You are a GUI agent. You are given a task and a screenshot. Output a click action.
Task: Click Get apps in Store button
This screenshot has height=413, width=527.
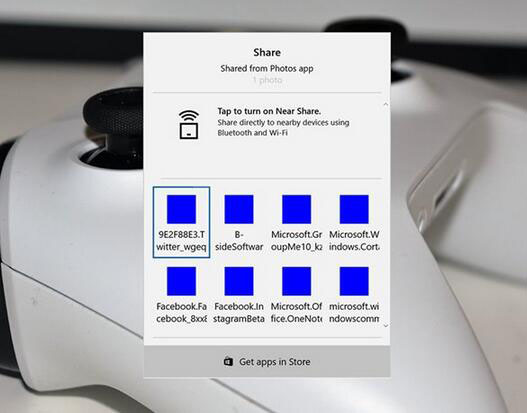click(x=267, y=362)
